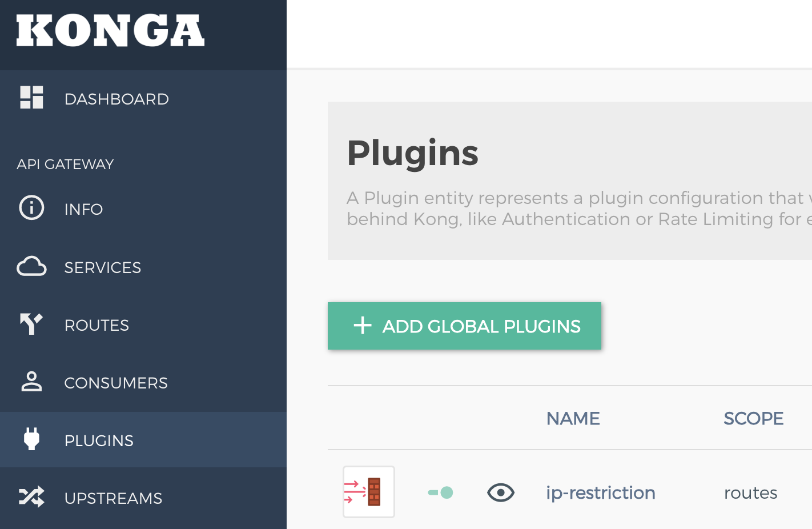The image size is (812, 529).
Task: Click the routes scope label on ip-restriction
Action: (750, 492)
